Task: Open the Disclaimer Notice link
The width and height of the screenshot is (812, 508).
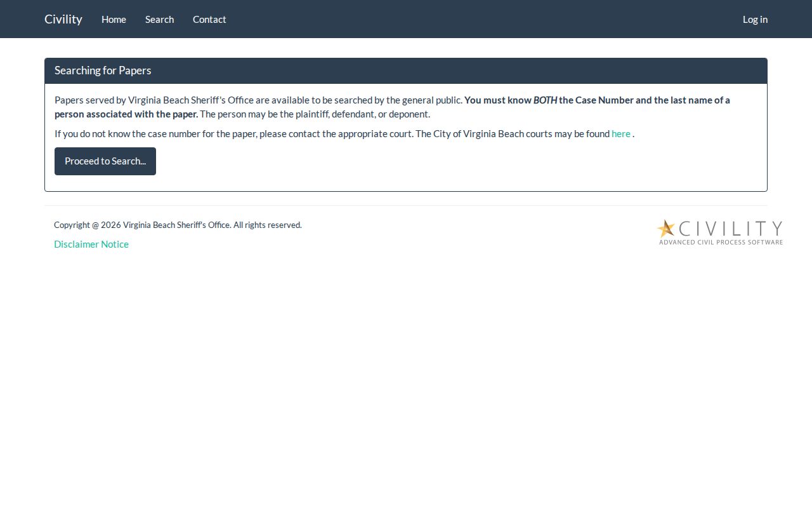Action: (91, 244)
